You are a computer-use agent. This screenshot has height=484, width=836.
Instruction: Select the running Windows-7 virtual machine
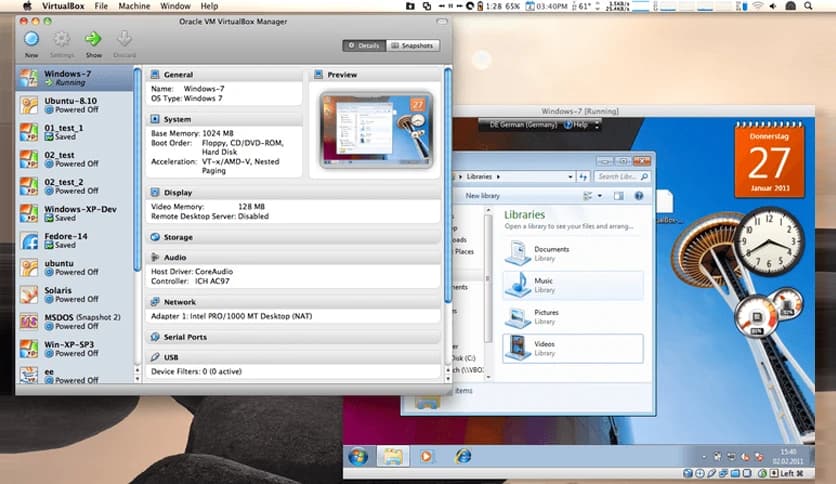pyautogui.click(x=75, y=78)
